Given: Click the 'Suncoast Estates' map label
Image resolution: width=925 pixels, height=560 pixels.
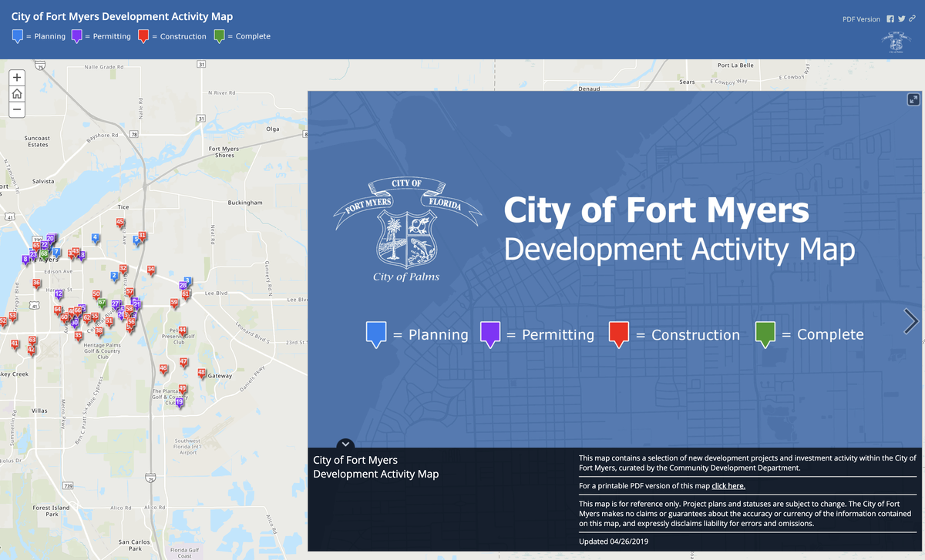Looking at the screenshot, I should tap(38, 142).
